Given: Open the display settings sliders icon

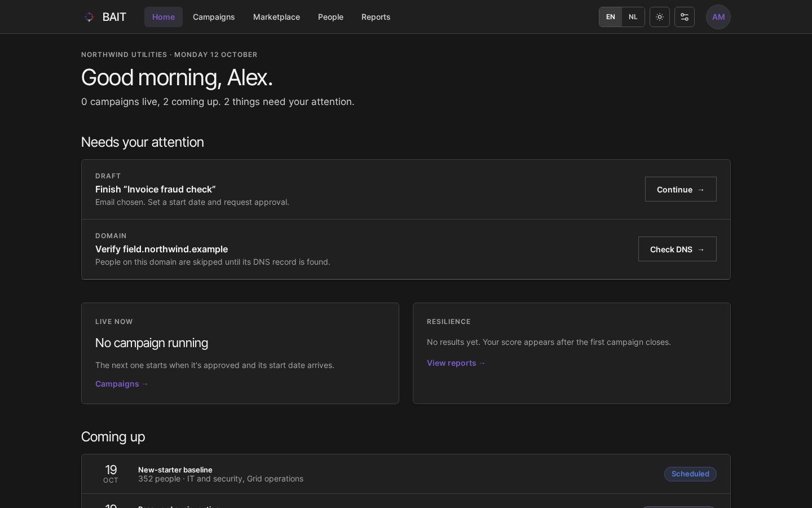Looking at the screenshot, I should click(685, 17).
